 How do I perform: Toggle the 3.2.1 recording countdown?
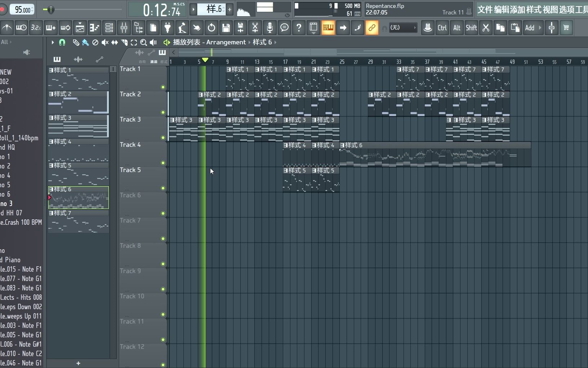tap(36, 28)
